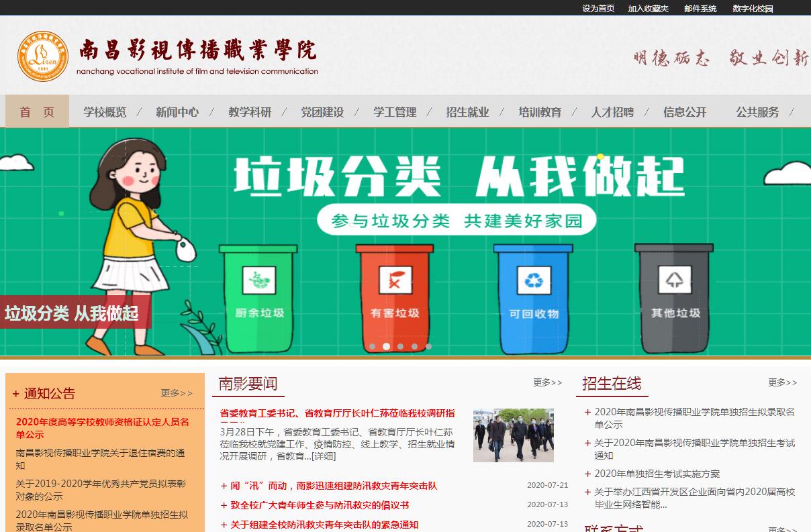
Task: Expand 更多 in 通知公告 panel
Action: coord(177,393)
